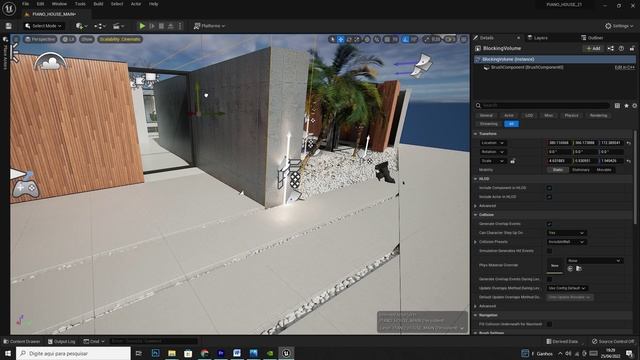Open the Edit menu
The height and width of the screenshot is (360, 640).
pyautogui.click(x=40, y=4)
